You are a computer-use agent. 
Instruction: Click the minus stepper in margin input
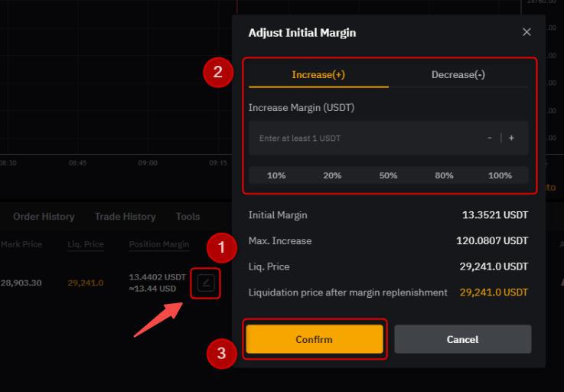pyautogui.click(x=490, y=138)
